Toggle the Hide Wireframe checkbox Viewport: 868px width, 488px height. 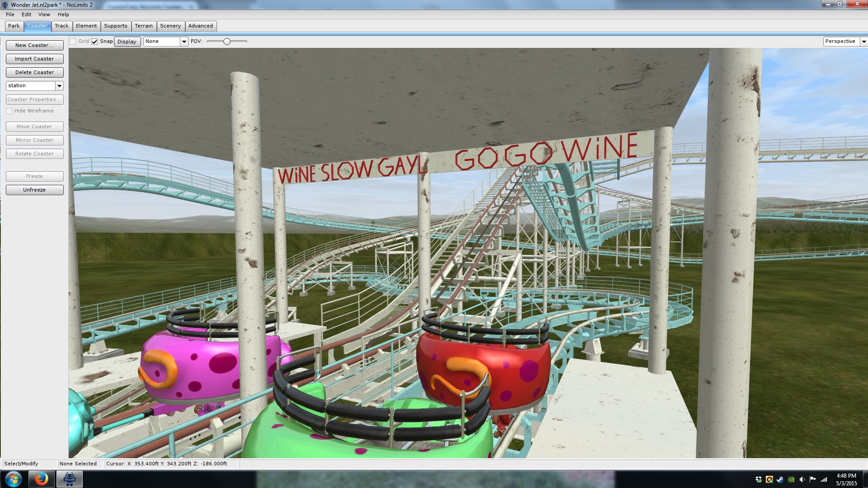point(9,111)
